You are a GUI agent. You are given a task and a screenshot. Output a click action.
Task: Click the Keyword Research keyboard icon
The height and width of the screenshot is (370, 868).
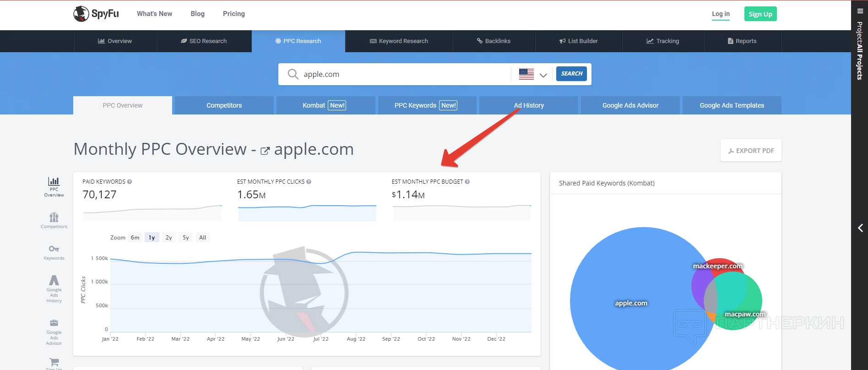click(373, 41)
